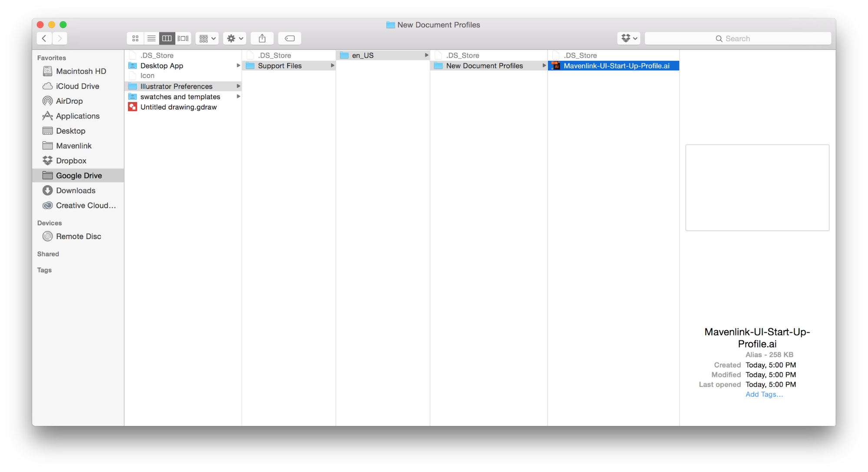Click the Devices sidebar heading
The image size is (868, 472).
pyautogui.click(x=50, y=223)
